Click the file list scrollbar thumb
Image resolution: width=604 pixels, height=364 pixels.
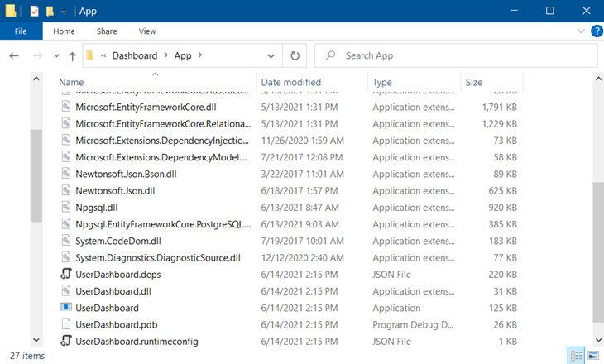coord(598,252)
